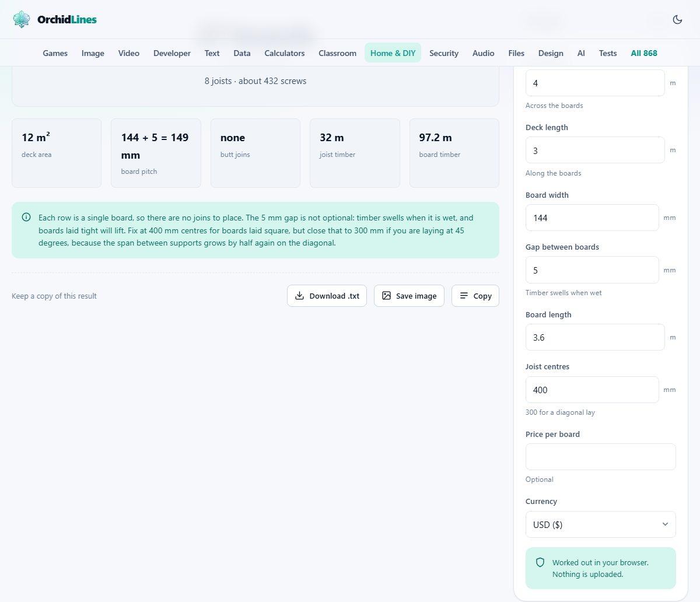The image size is (700, 602).
Task: Open the Games category tab
Action: pos(55,53)
